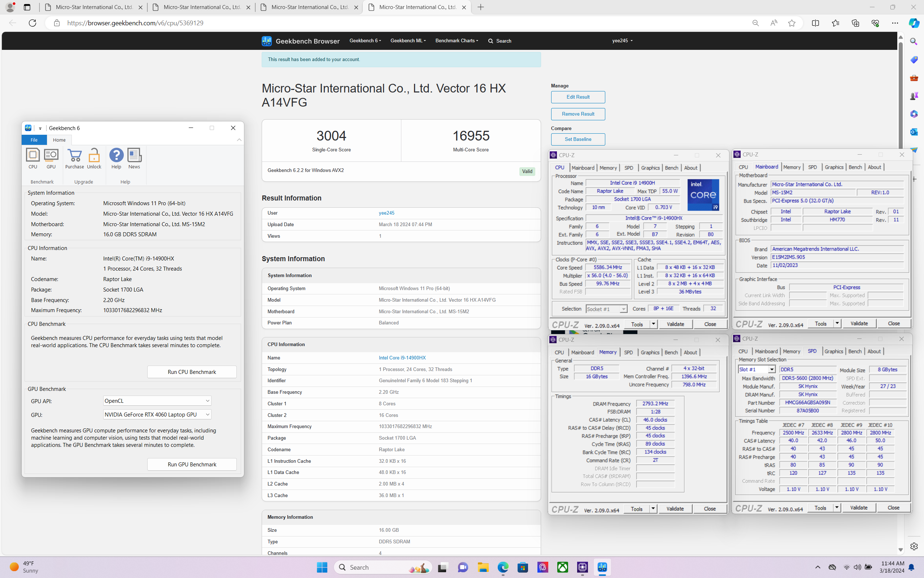Open Socket #1 selection dropdown in CPU-Z
This screenshot has height=578, width=924.
606,309
